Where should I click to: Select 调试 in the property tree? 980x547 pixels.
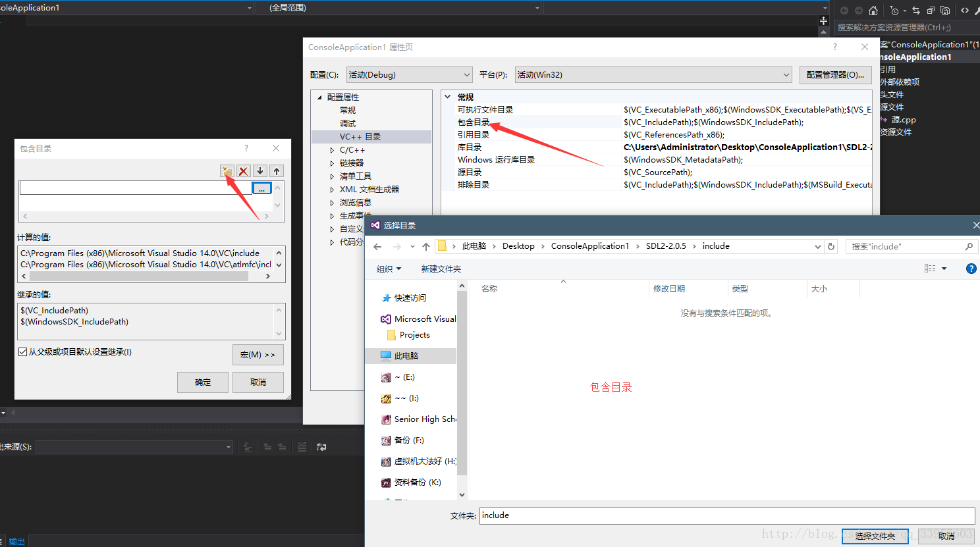(x=348, y=124)
